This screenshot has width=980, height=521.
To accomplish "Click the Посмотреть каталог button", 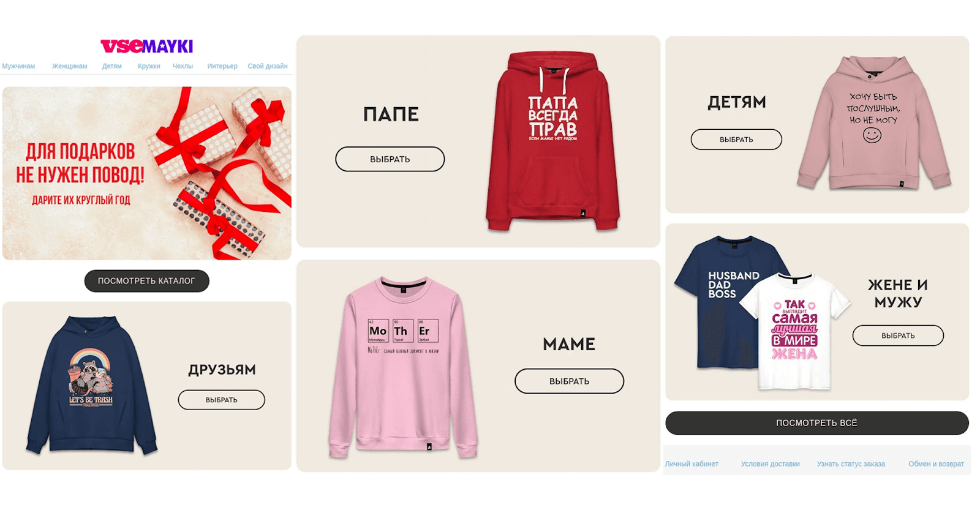I will (x=147, y=281).
